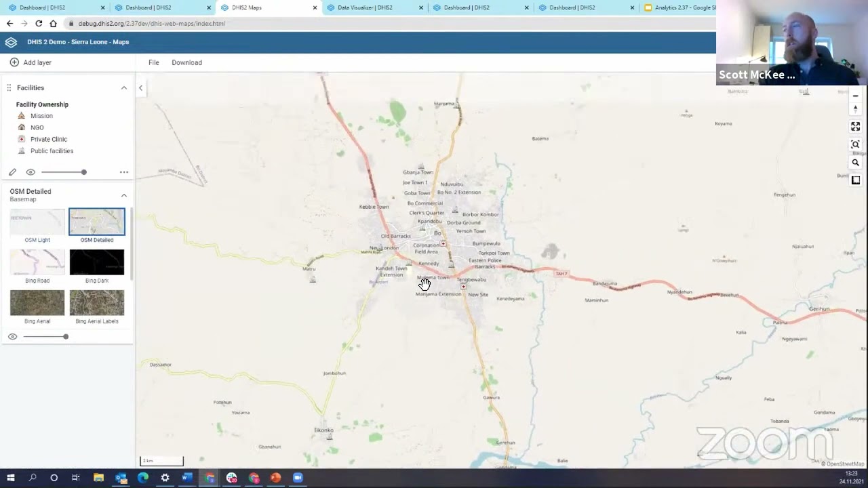Open the Windows Start menu
Screen dimensions: 868x488
tap(10, 478)
